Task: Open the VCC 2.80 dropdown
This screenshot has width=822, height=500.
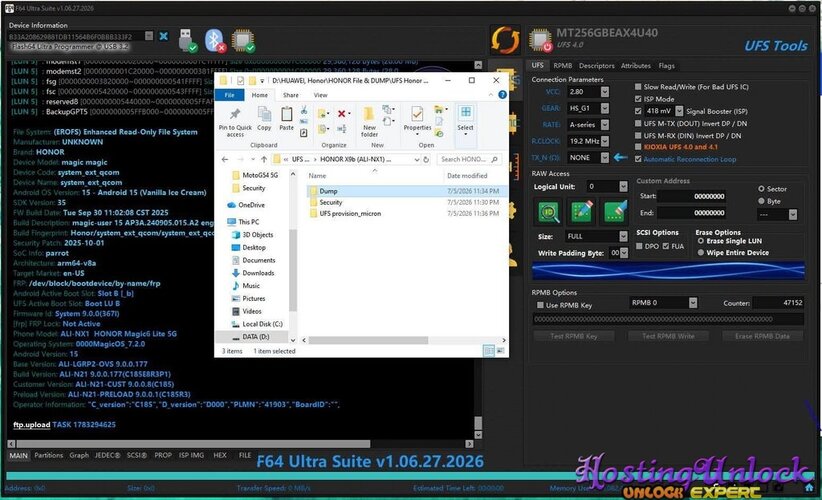Action: [604, 92]
